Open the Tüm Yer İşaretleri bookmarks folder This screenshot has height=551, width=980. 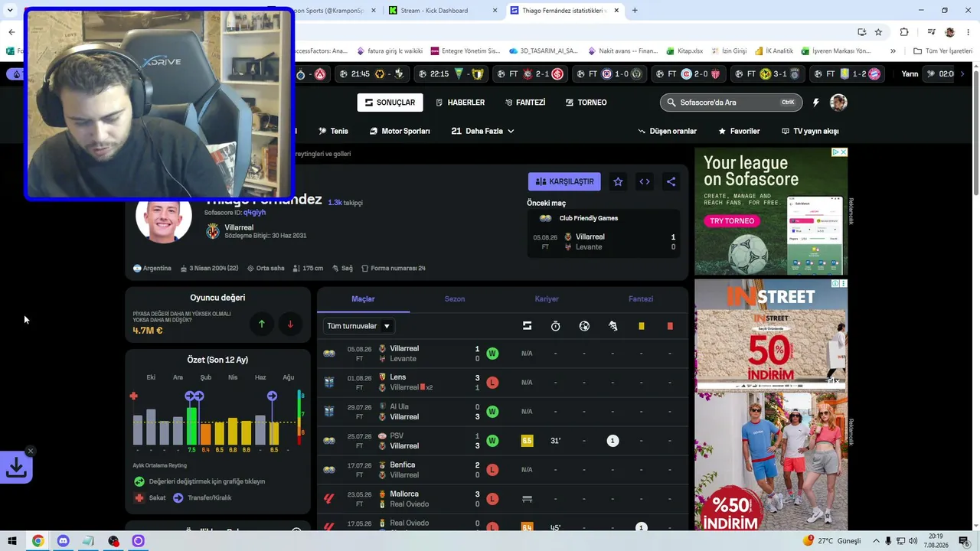[942, 51]
